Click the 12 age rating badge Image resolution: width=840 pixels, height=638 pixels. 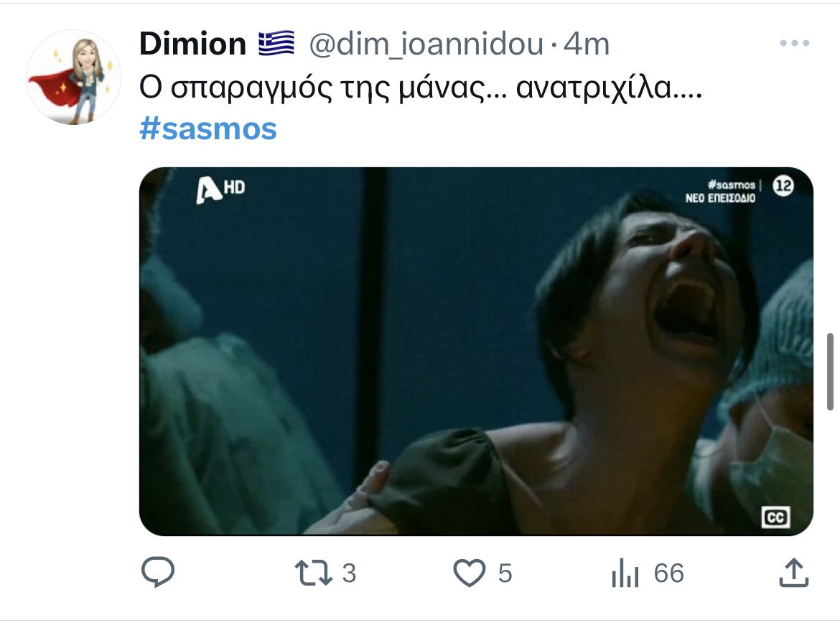click(783, 185)
